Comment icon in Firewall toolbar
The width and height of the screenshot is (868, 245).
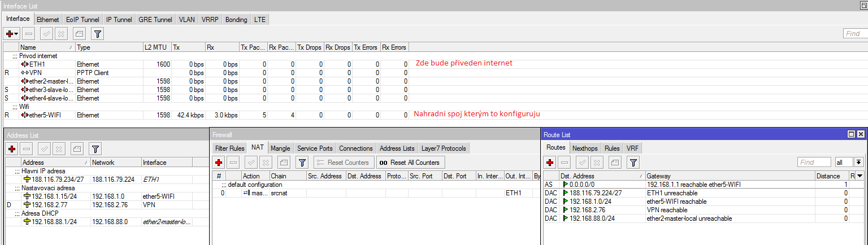(x=284, y=163)
